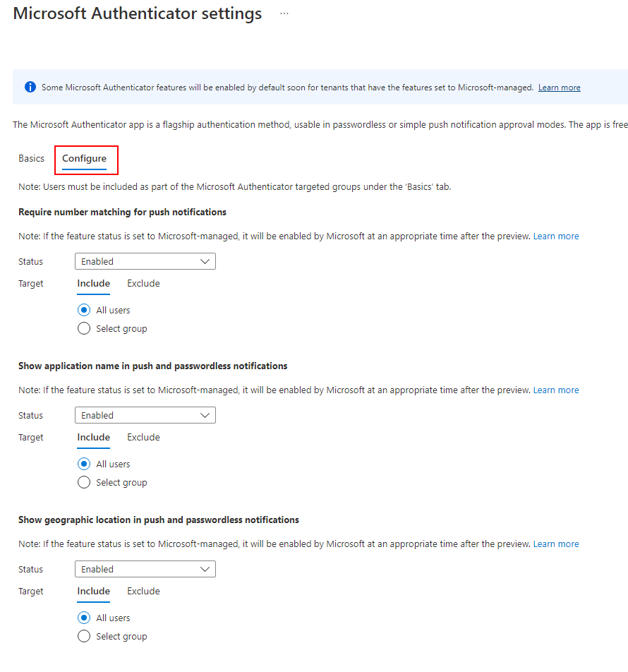
Task: Select the Configure tab
Action: [85, 158]
